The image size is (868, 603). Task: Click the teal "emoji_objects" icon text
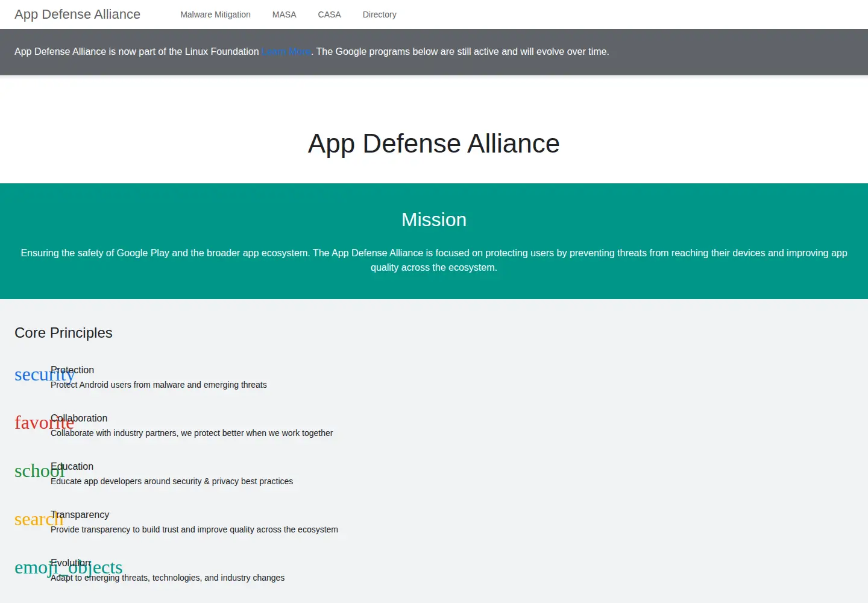pyautogui.click(x=69, y=568)
